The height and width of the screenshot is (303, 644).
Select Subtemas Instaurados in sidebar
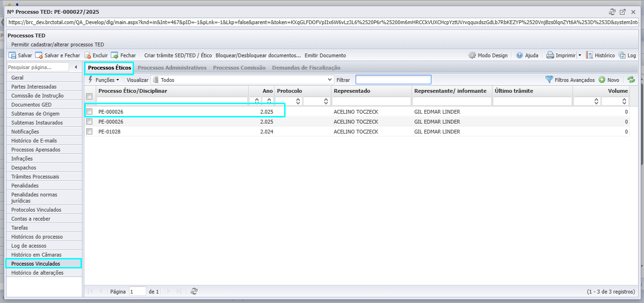point(44,123)
